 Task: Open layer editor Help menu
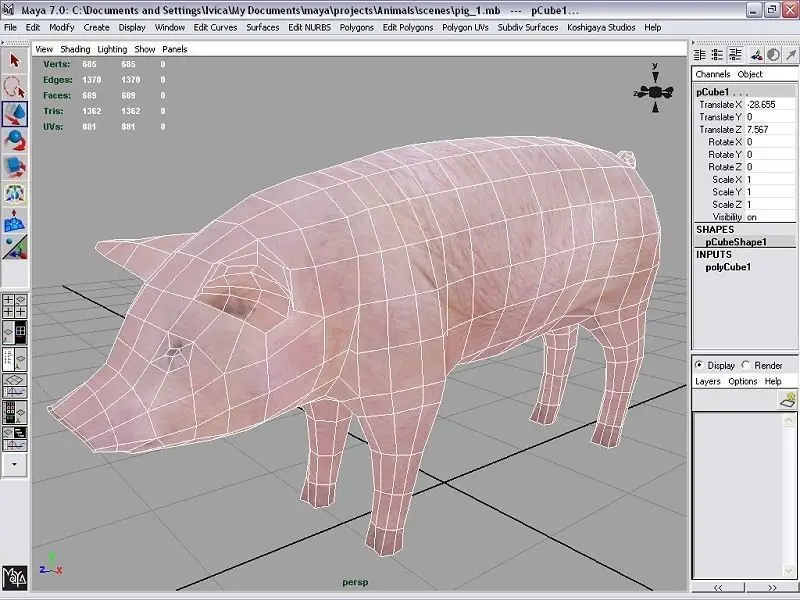pos(773,381)
